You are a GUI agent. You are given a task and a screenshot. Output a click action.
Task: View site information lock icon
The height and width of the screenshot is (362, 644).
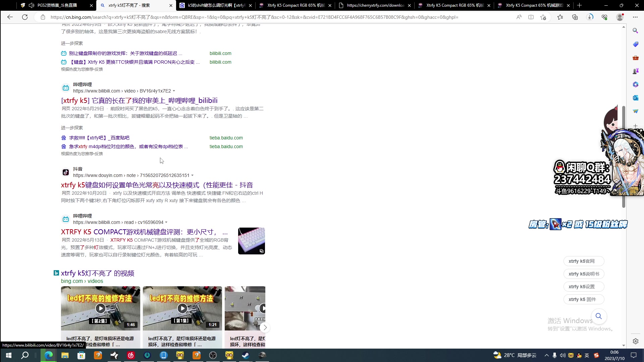tap(43, 17)
